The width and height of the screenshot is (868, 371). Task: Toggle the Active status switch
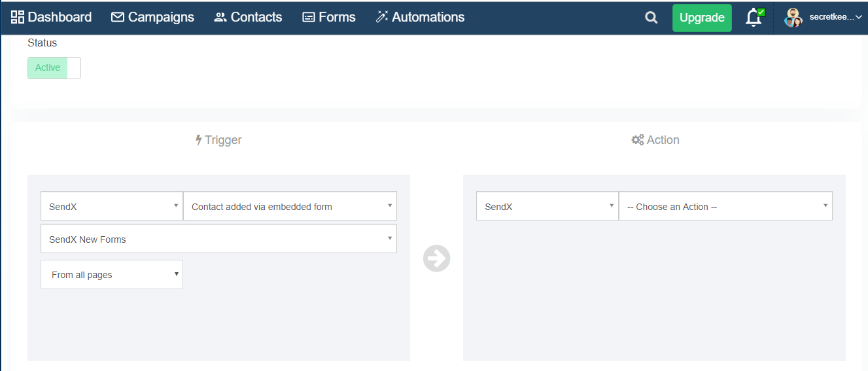54,68
